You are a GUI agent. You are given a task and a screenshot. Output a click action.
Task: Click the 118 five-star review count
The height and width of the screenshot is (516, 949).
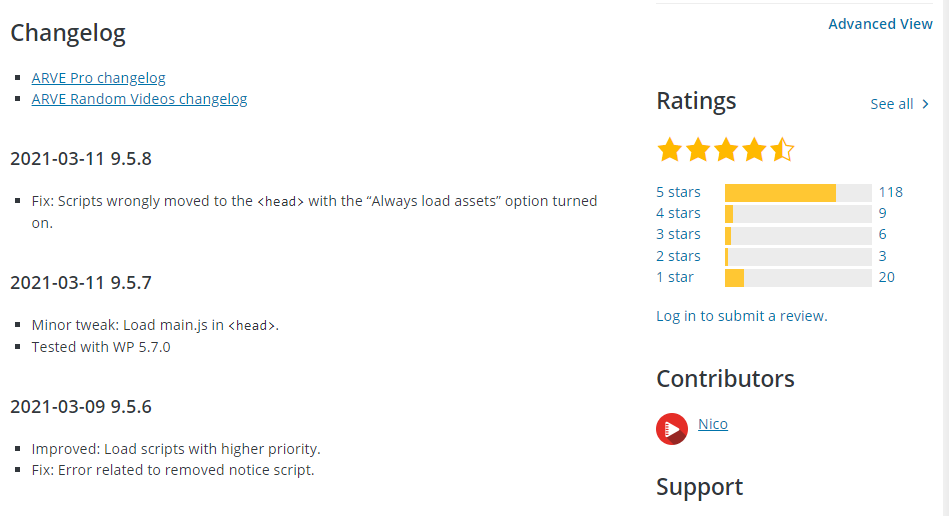pos(890,192)
